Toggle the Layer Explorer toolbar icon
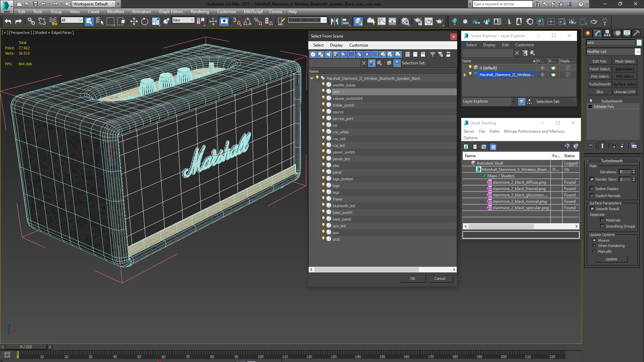The image size is (644, 362). (x=358, y=21)
